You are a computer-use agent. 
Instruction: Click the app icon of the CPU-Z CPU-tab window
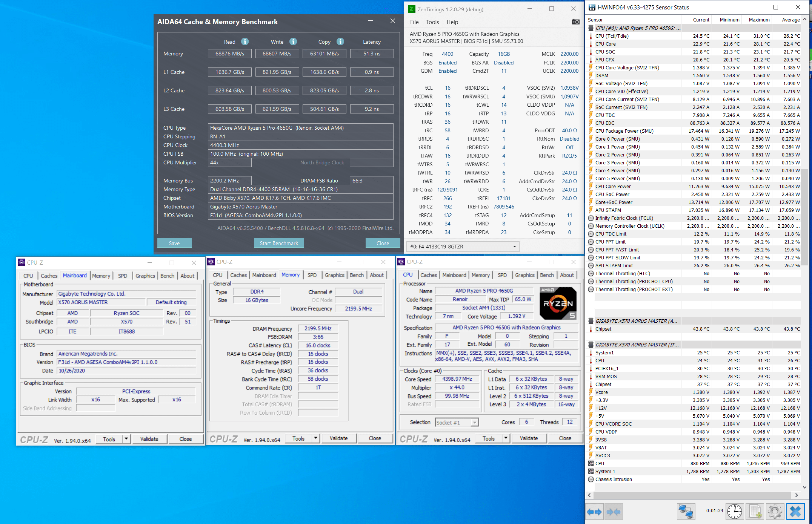tap(401, 262)
